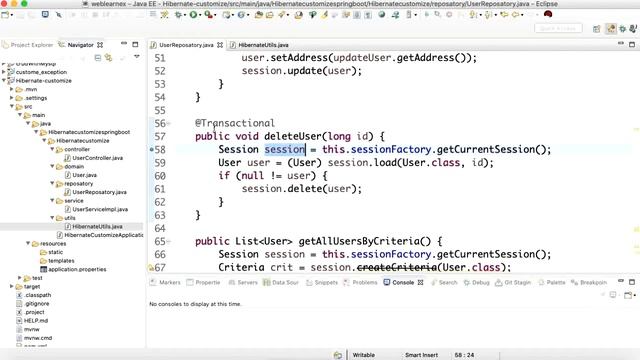Click the 58 : 24 cursor position status
The width and height of the screenshot is (640, 360).
(464, 355)
